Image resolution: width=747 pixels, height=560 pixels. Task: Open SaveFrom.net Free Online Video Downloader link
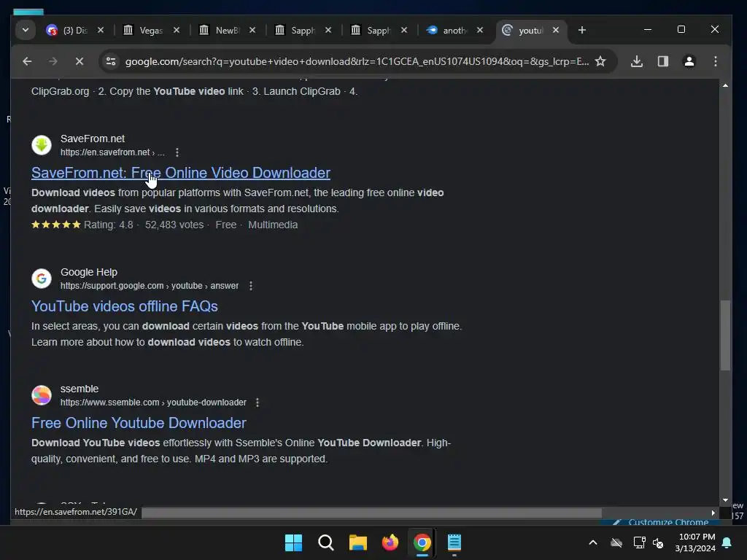point(181,173)
